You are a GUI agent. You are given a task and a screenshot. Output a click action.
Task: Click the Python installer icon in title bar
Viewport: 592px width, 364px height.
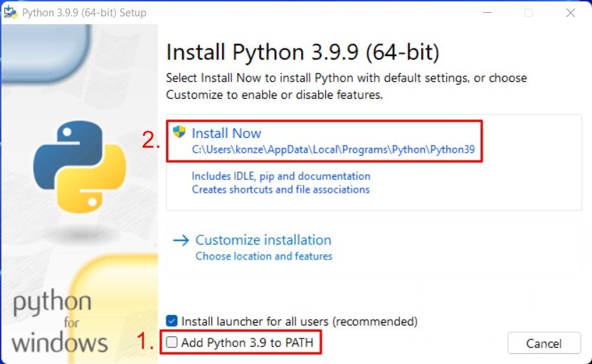[11, 12]
